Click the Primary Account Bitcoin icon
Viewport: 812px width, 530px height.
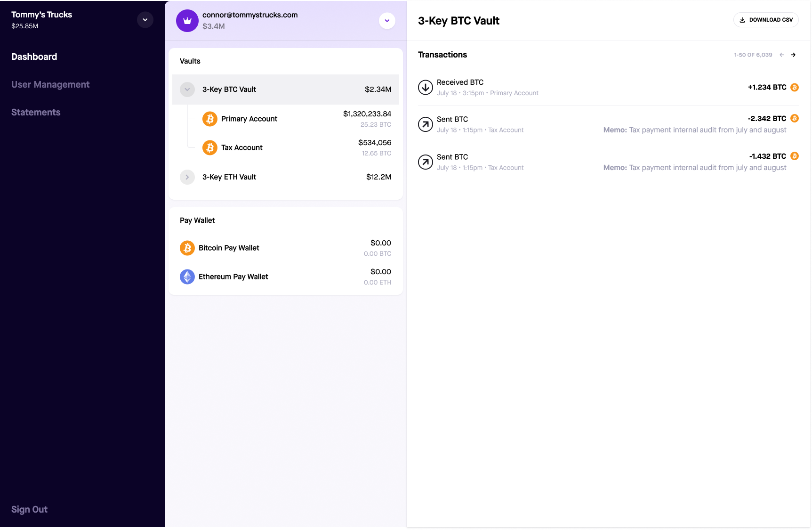click(x=210, y=119)
